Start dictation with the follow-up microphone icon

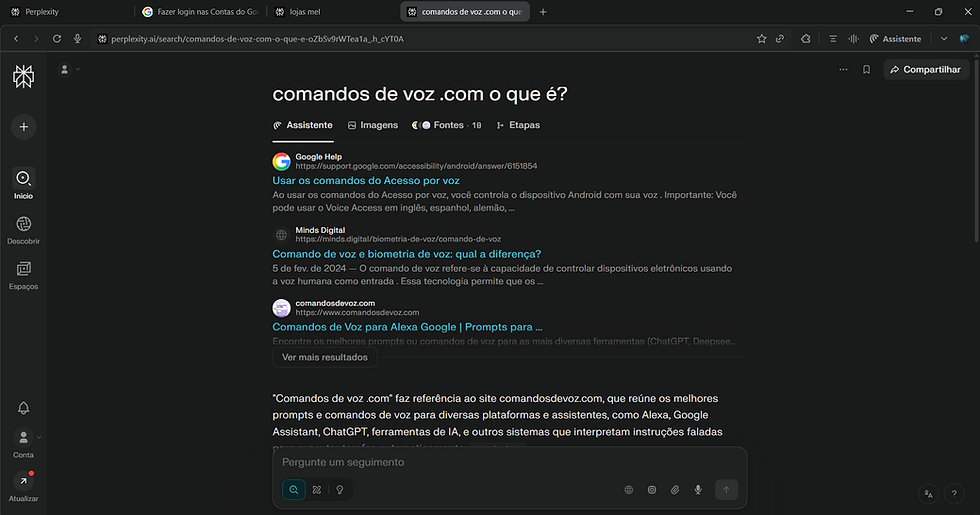pyautogui.click(x=698, y=490)
